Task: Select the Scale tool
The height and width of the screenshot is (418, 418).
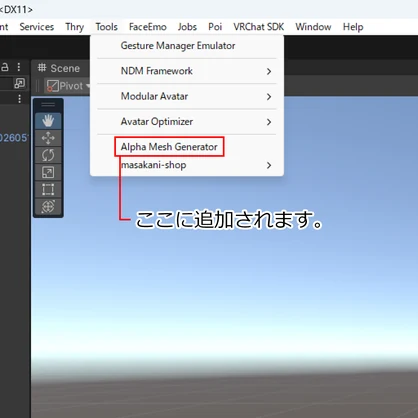Action: pos(48,172)
